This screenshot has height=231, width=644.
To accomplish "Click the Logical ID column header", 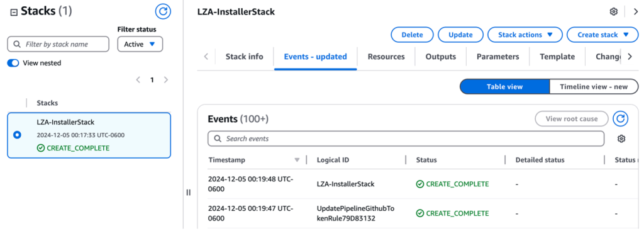I will (x=333, y=160).
